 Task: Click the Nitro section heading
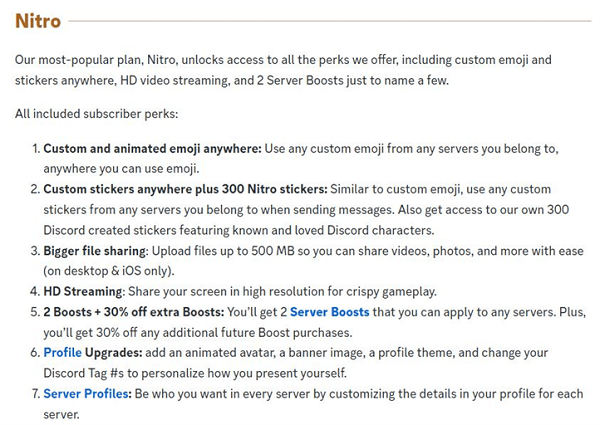[x=38, y=21]
